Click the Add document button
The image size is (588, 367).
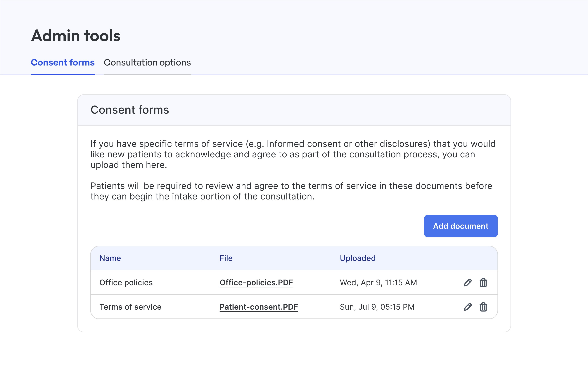461,226
